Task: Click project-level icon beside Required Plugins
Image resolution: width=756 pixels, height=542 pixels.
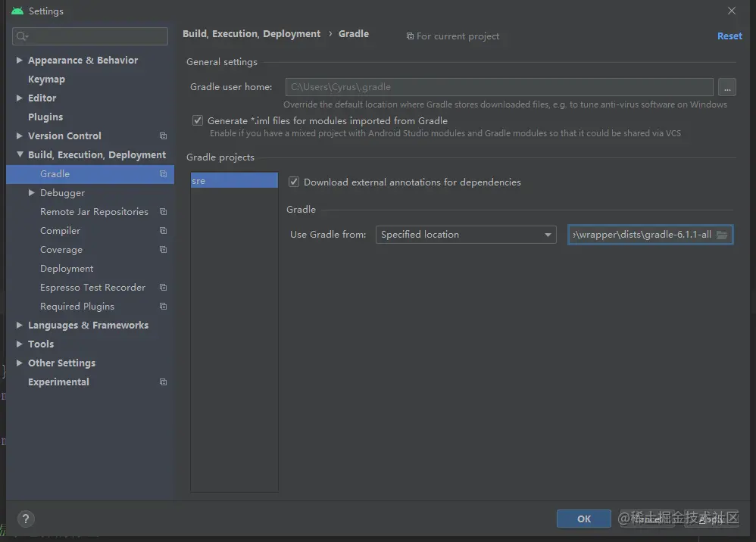Action: [164, 307]
